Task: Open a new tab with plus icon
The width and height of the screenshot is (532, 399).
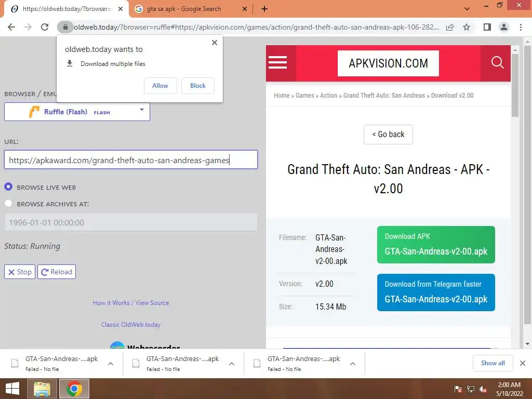Action: [264, 9]
